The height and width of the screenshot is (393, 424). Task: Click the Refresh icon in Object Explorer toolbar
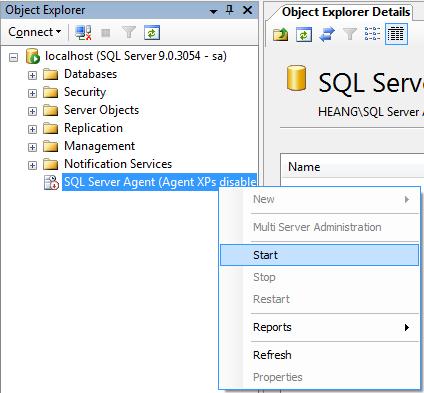(152, 33)
